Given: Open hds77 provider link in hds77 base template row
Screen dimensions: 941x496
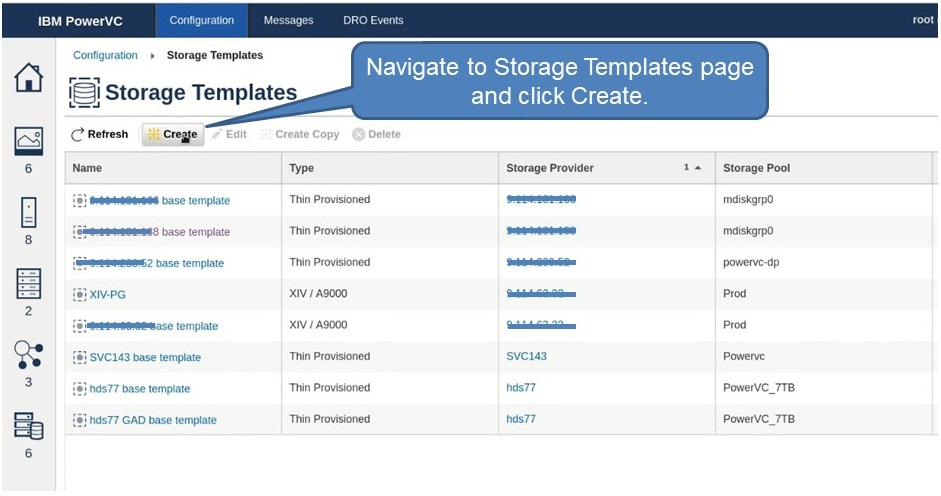Looking at the screenshot, I should point(521,387).
